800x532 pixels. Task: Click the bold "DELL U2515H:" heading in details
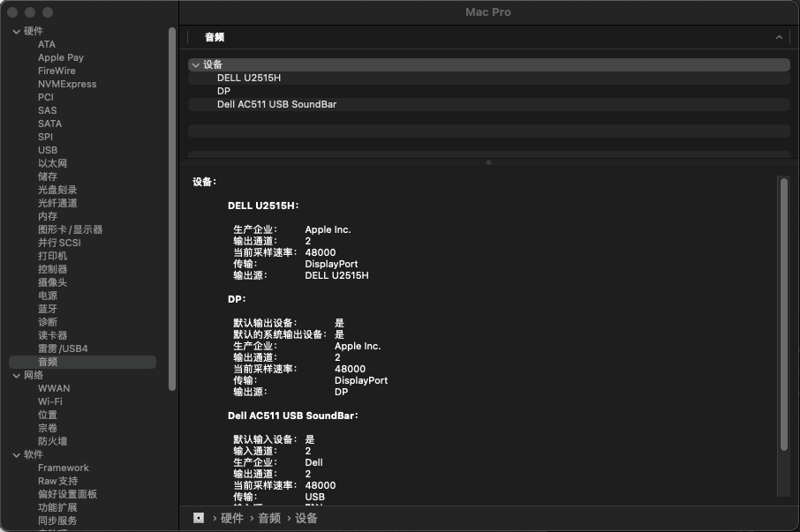click(263, 206)
